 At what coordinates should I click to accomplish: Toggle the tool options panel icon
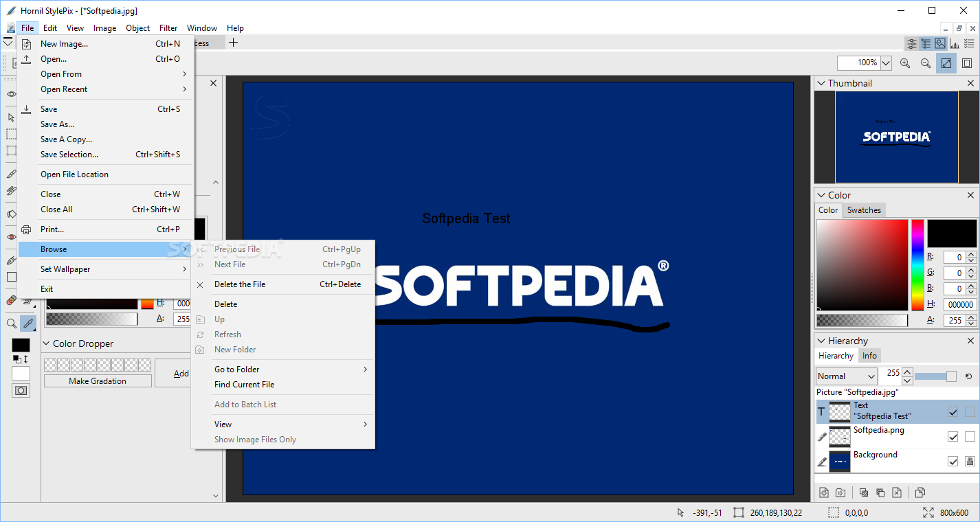(x=912, y=43)
